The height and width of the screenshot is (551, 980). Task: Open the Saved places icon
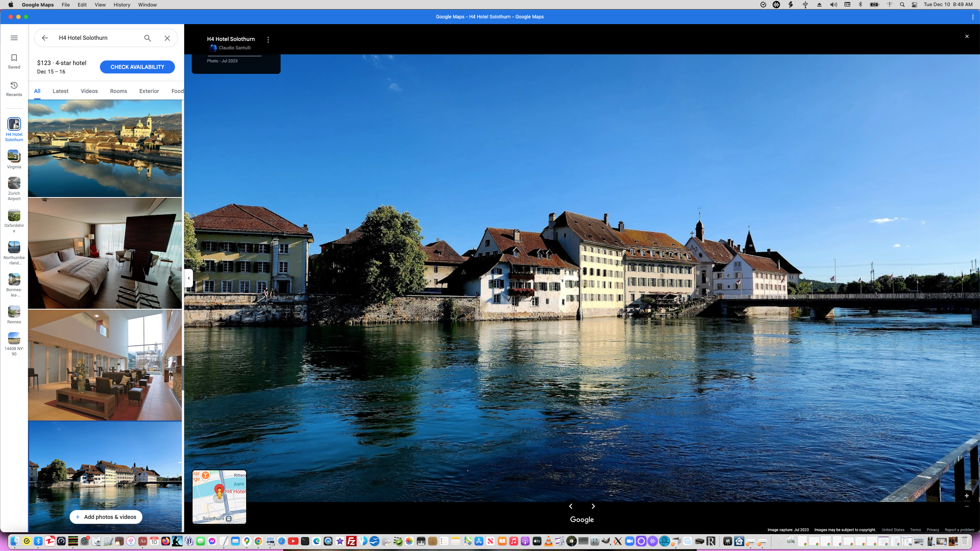[x=14, y=61]
